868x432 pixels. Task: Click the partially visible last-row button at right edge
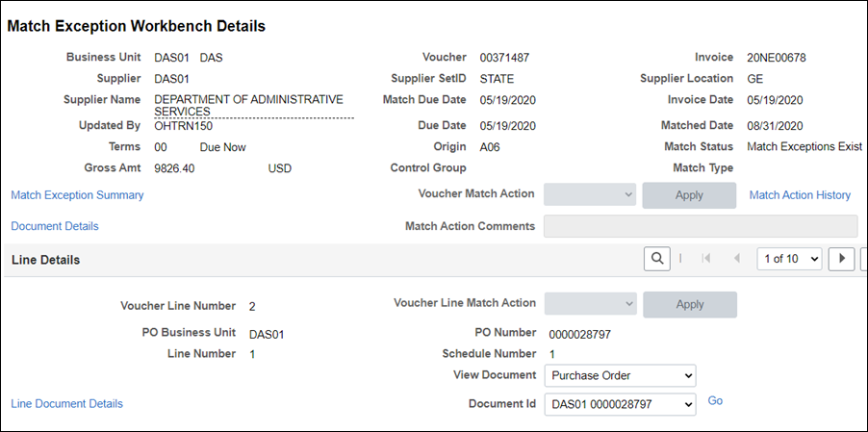[863, 258]
